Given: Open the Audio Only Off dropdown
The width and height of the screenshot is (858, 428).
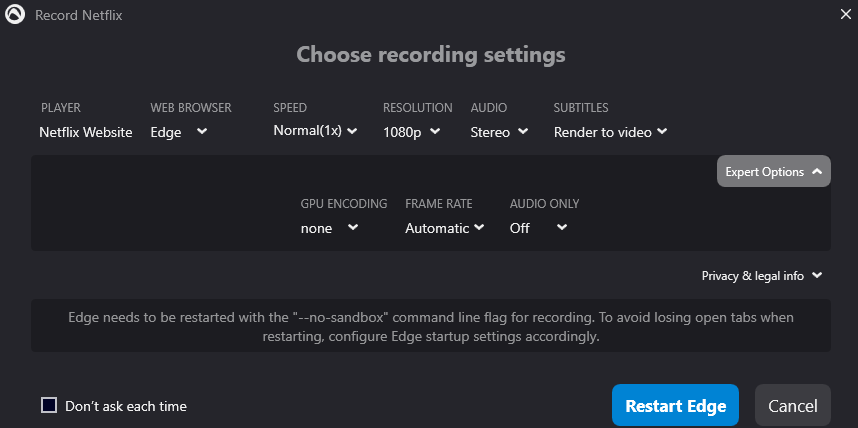Looking at the screenshot, I should click(x=538, y=228).
